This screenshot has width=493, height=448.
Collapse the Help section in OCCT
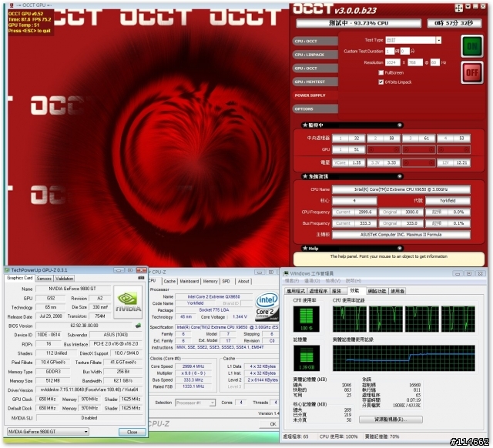pos(399,248)
